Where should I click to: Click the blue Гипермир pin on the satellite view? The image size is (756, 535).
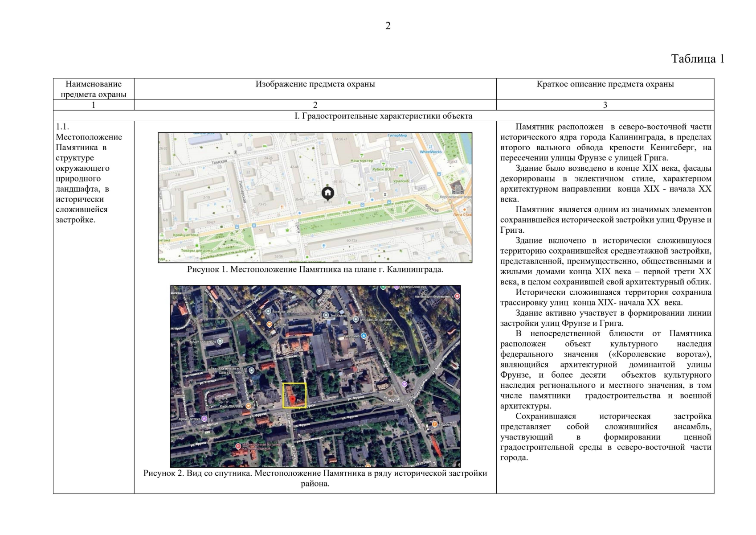point(364,336)
